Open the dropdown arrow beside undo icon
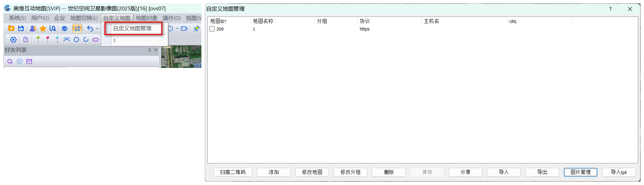The width and height of the screenshot is (644, 185). [97, 29]
